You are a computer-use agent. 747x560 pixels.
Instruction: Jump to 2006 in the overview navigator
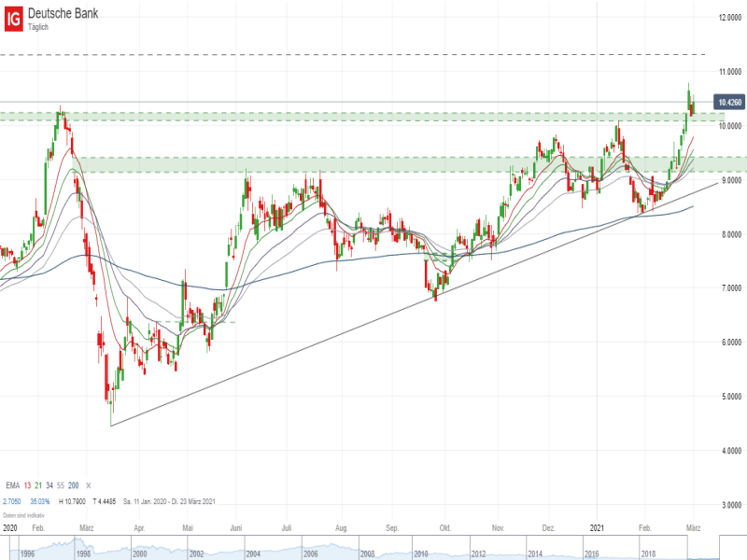[311, 554]
